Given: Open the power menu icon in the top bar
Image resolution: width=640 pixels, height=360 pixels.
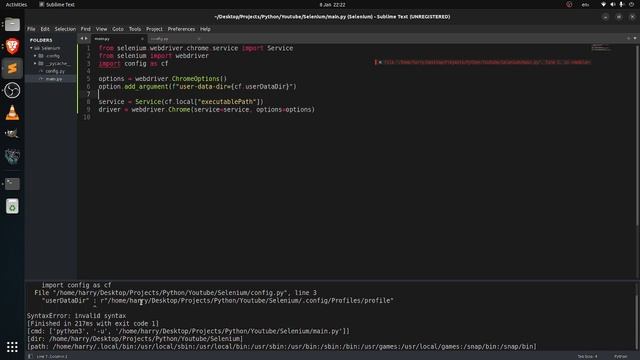Looking at the screenshot, I should (x=631, y=4).
